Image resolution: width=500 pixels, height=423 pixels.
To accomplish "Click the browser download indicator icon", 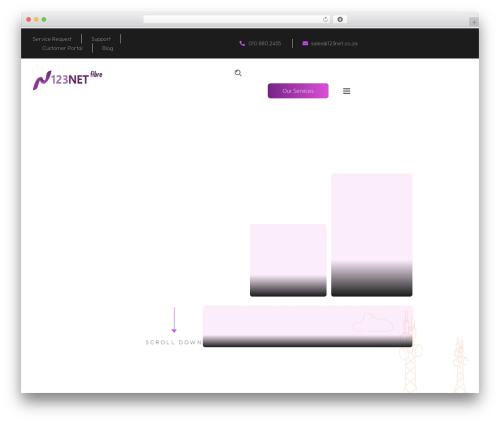I will (340, 19).
